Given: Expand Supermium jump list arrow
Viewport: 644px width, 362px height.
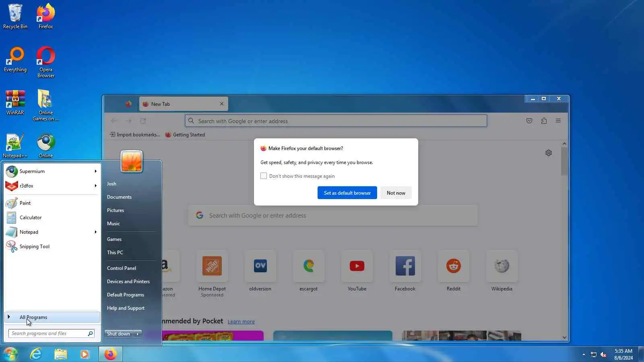Looking at the screenshot, I should pos(95,171).
